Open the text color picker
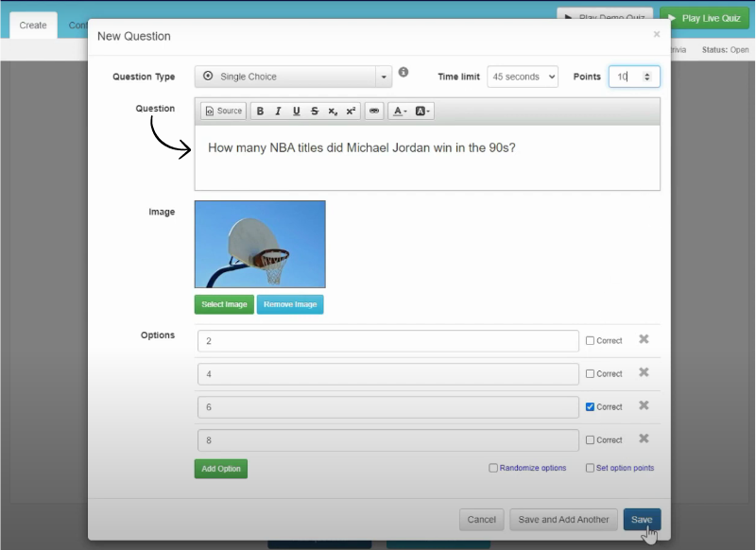 point(400,111)
